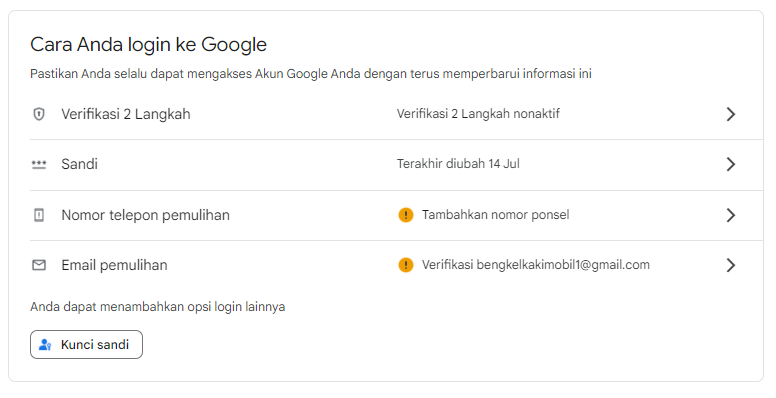Screen dimensions: 776x398
Task: Click the passkey person icon in Kunci sandi
Action: tap(45, 345)
